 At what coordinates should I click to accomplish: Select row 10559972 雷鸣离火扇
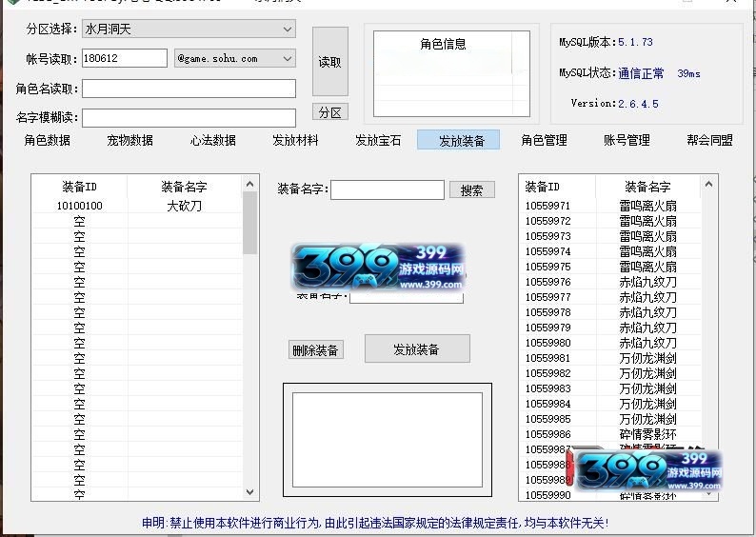tap(610, 221)
